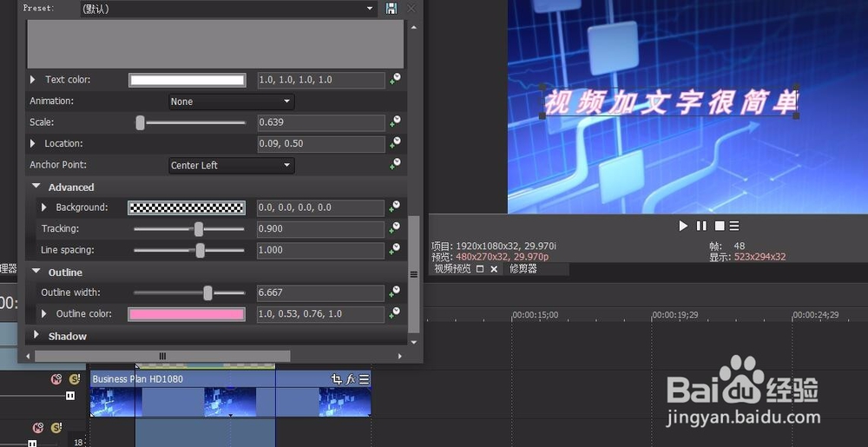Toggle keyframe animation for Location
Image resolution: width=868 pixels, height=447 pixels.
(395, 143)
